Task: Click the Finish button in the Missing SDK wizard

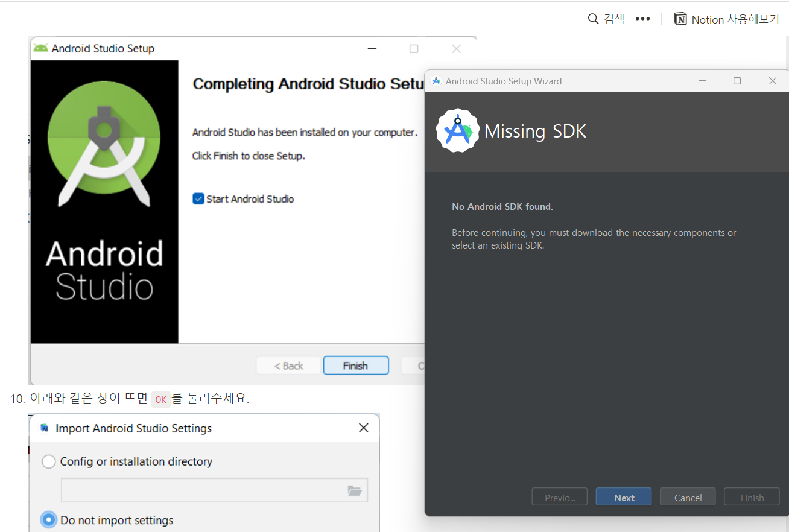Action: (x=752, y=497)
